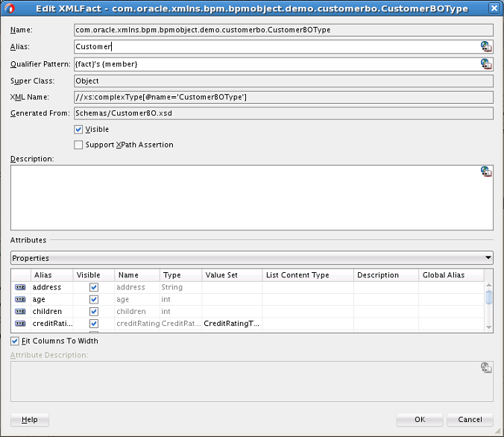
Task: Click the property icon beside children row
Action: point(20,311)
